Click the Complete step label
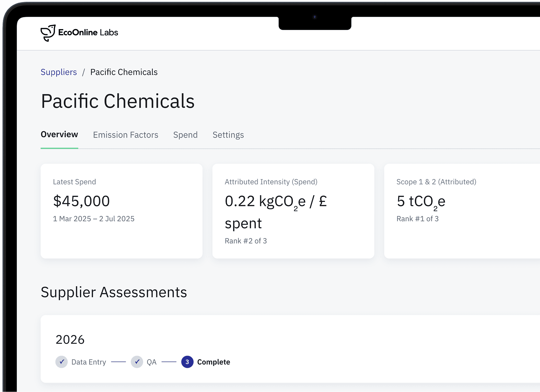The image size is (540, 392). pyautogui.click(x=213, y=362)
